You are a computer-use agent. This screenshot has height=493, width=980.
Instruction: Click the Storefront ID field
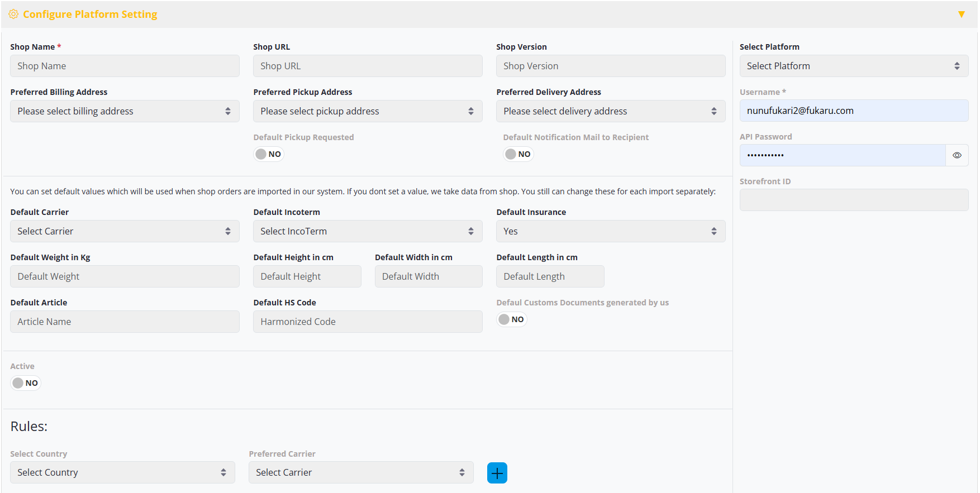pyautogui.click(x=854, y=200)
